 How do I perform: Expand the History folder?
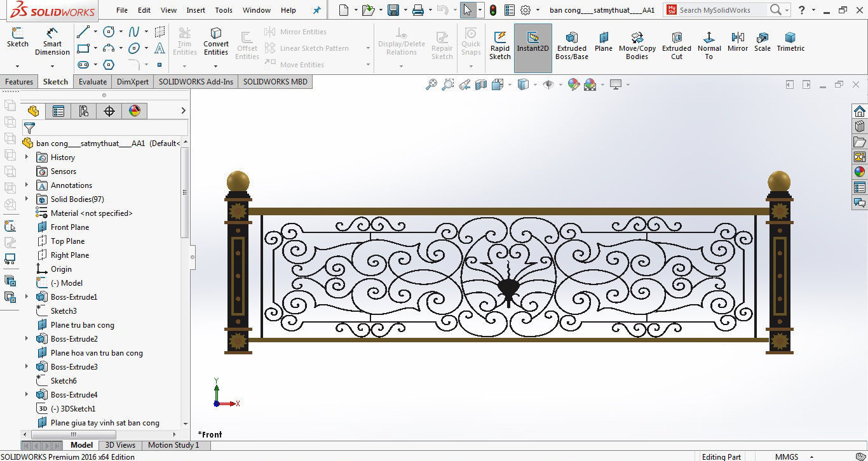click(x=26, y=157)
